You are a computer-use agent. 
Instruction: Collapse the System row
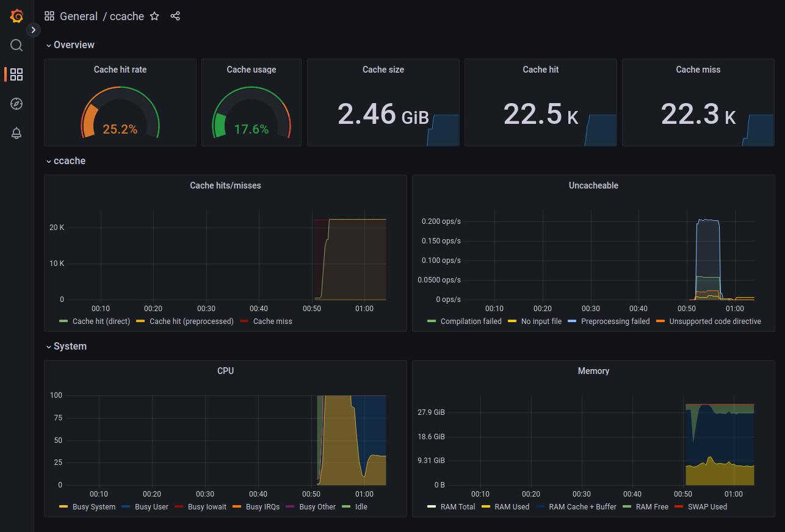pos(66,346)
